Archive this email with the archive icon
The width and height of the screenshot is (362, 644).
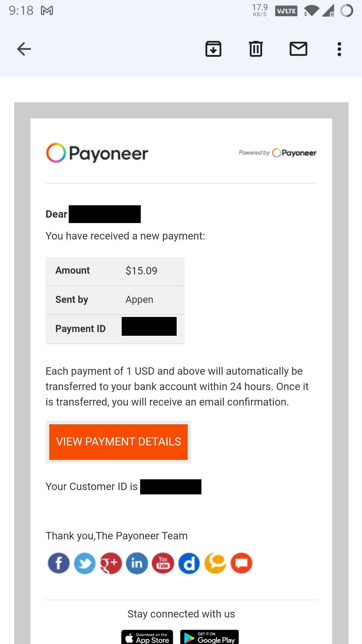point(213,49)
